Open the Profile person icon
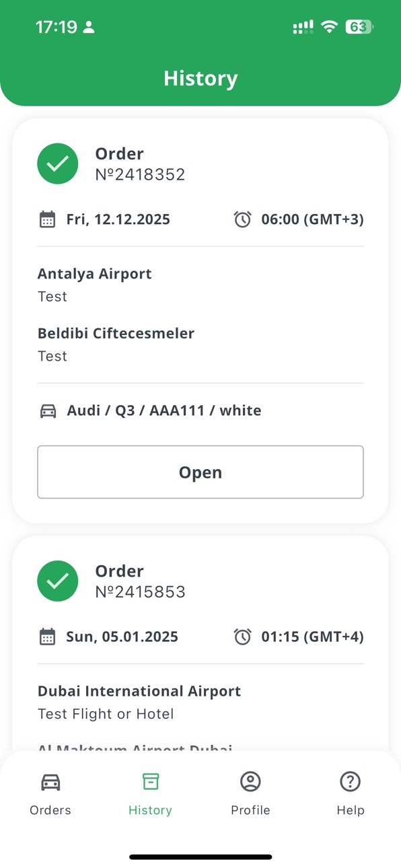 (x=250, y=781)
